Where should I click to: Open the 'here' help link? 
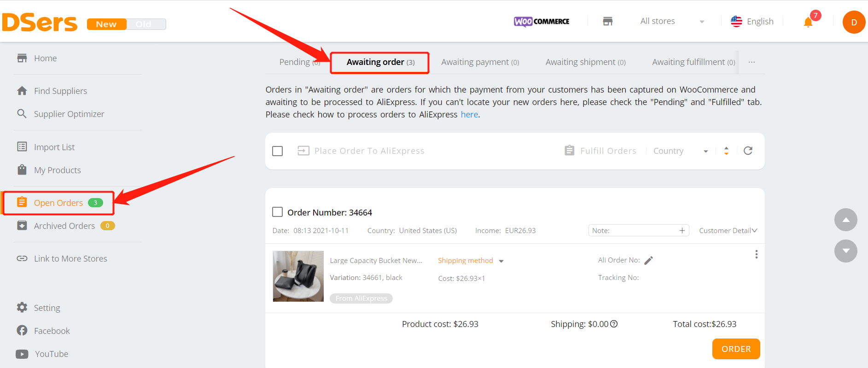[469, 114]
